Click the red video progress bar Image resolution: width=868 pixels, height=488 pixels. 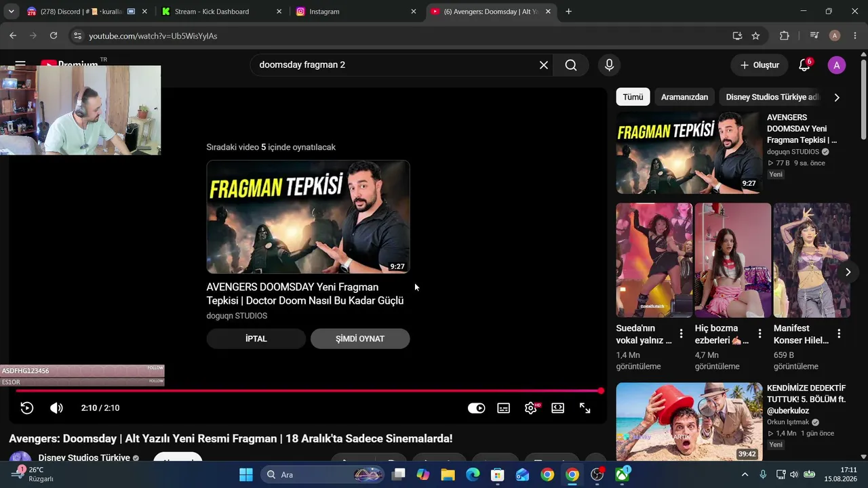(309, 391)
